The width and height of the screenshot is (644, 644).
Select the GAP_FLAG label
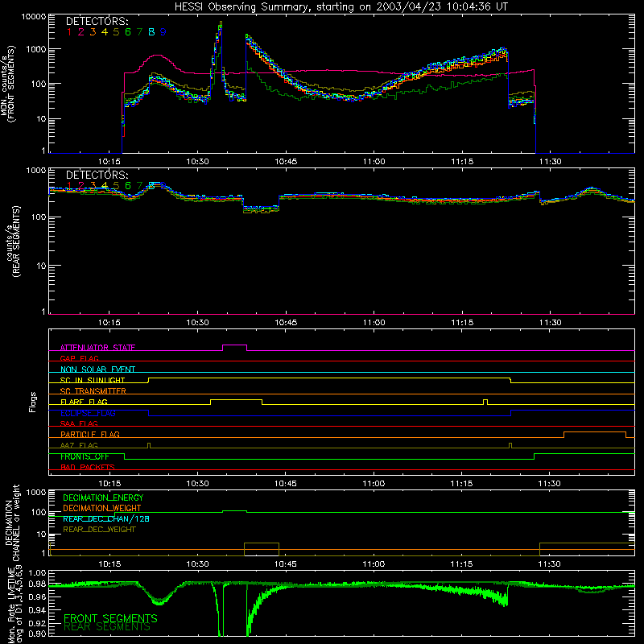[x=79, y=358]
